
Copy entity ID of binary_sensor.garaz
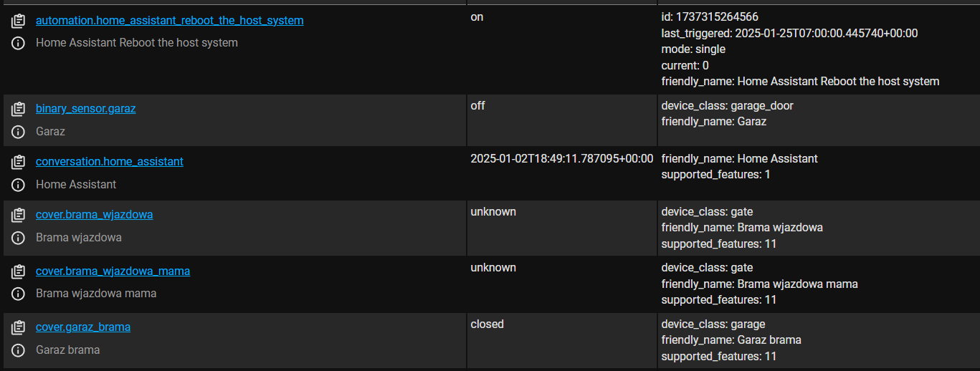18,110
